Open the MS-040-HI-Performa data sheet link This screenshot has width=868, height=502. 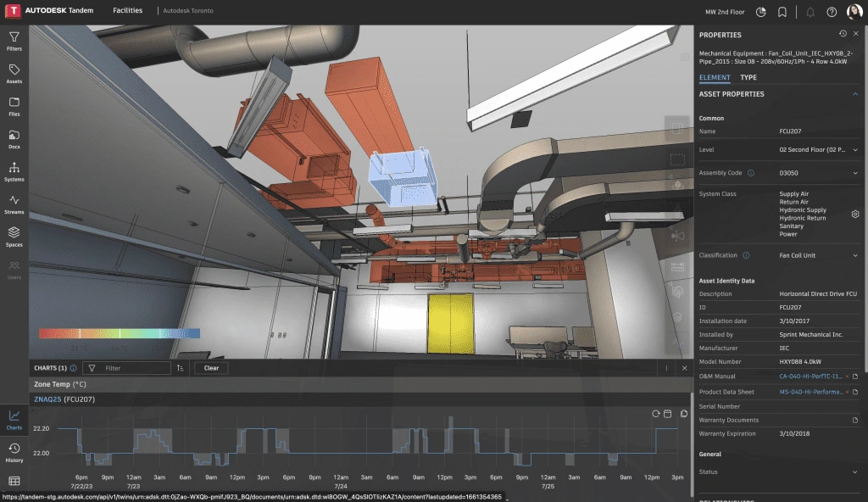pyautogui.click(x=811, y=392)
